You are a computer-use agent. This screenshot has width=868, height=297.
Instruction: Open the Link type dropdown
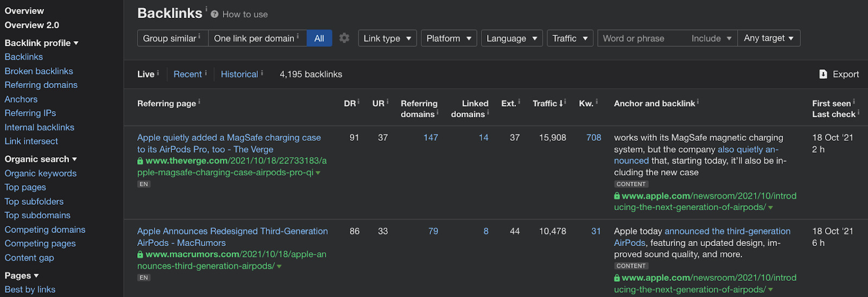pyautogui.click(x=387, y=39)
